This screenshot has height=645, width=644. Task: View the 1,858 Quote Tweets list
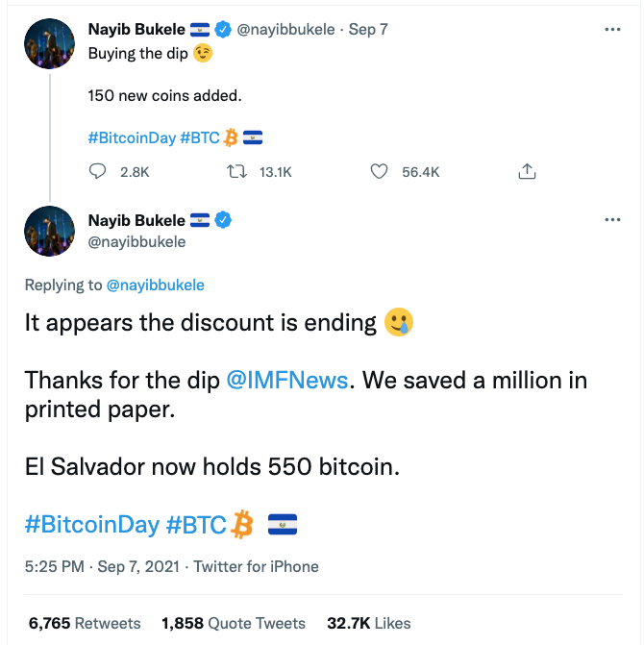tap(234, 623)
